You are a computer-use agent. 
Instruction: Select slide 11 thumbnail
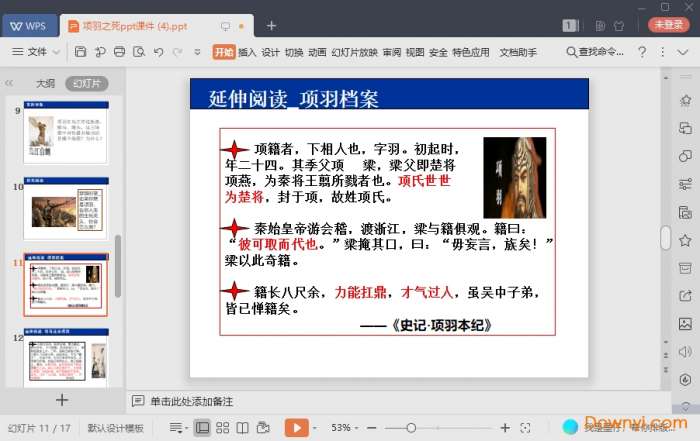[66, 284]
